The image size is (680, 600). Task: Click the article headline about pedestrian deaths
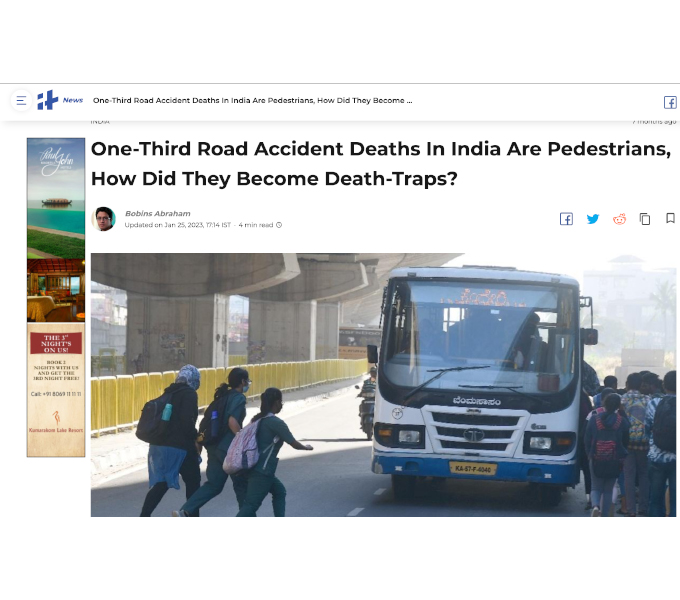click(381, 164)
